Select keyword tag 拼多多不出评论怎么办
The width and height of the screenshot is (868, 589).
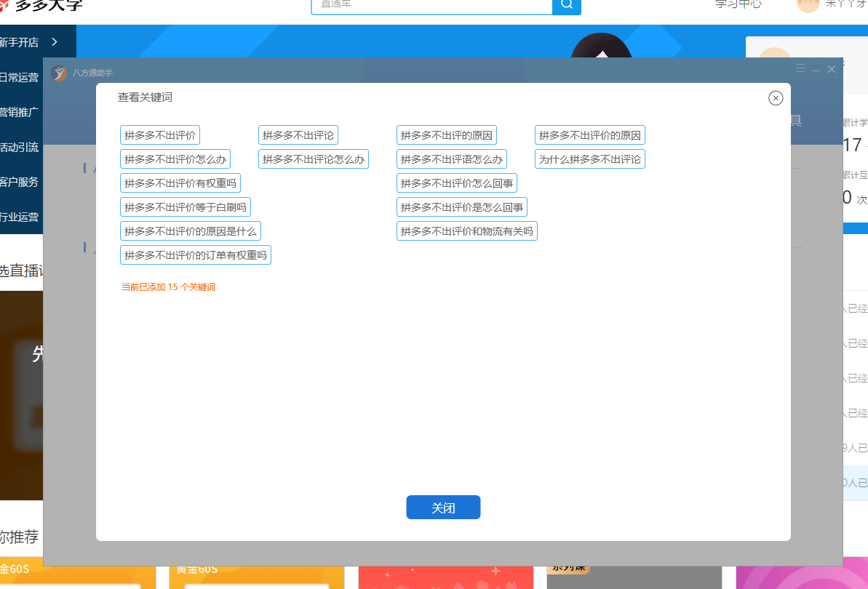(314, 159)
